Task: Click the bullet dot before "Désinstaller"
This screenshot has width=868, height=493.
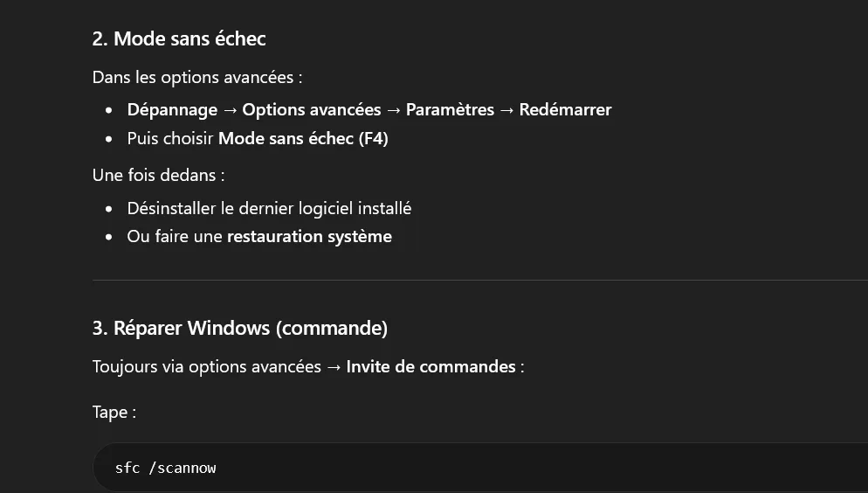Action: coord(108,209)
